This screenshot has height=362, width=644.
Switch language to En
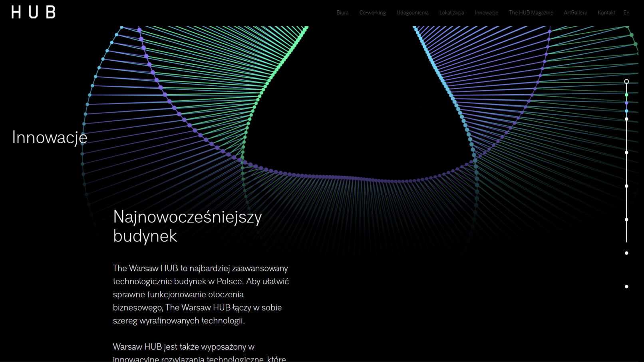click(x=626, y=13)
